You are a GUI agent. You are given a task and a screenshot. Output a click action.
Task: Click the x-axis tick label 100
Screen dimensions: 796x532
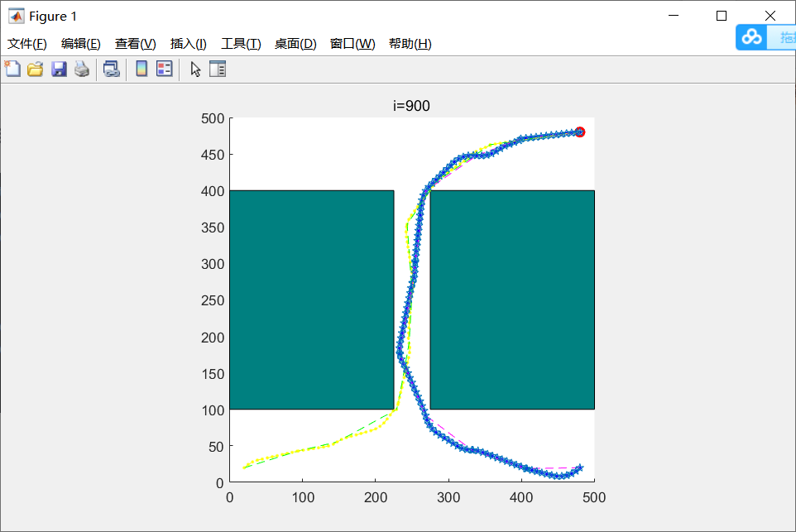click(x=303, y=497)
